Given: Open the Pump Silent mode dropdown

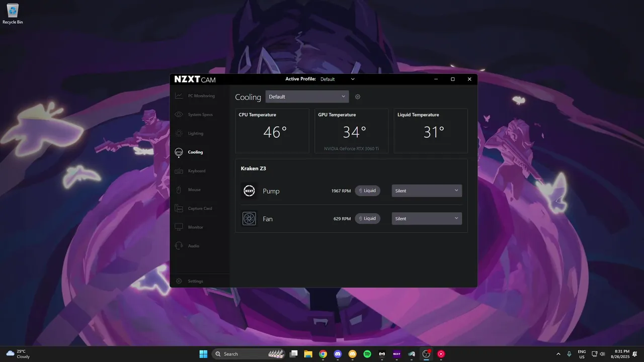Looking at the screenshot, I should tap(427, 191).
